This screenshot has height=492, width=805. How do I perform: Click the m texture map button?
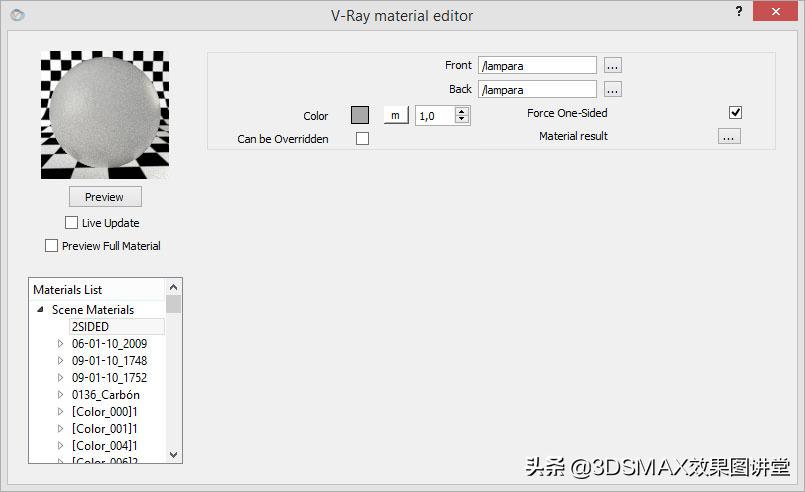point(396,115)
